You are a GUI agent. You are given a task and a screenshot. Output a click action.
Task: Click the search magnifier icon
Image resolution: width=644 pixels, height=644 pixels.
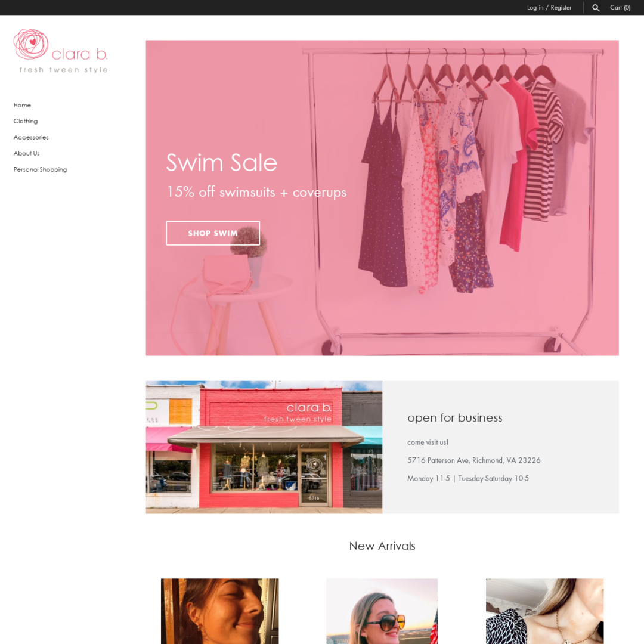pyautogui.click(x=596, y=7)
